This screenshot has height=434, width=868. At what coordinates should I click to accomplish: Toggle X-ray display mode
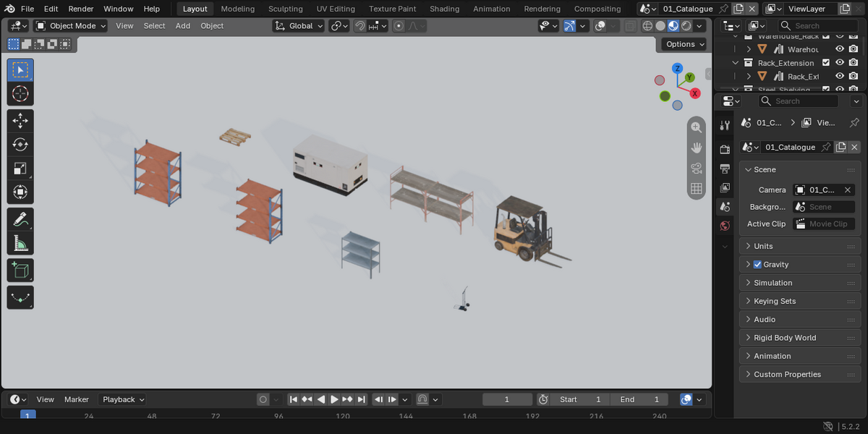pyautogui.click(x=631, y=26)
